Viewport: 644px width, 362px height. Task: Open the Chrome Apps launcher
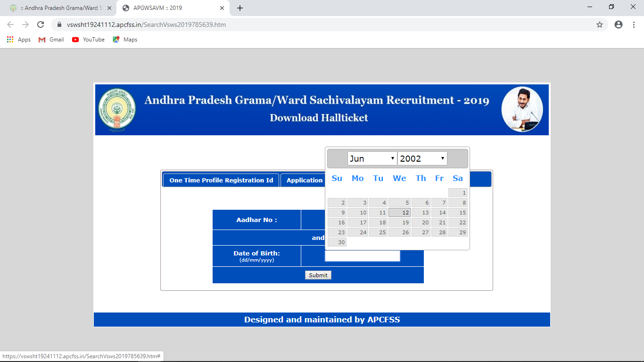click(10, 40)
